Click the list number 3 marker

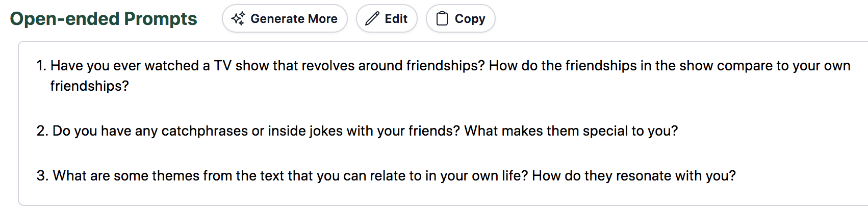point(42,176)
